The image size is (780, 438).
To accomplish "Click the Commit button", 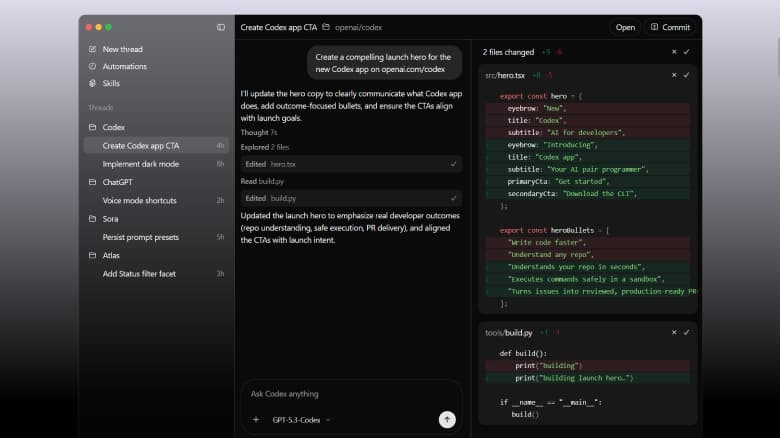I will (x=671, y=27).
